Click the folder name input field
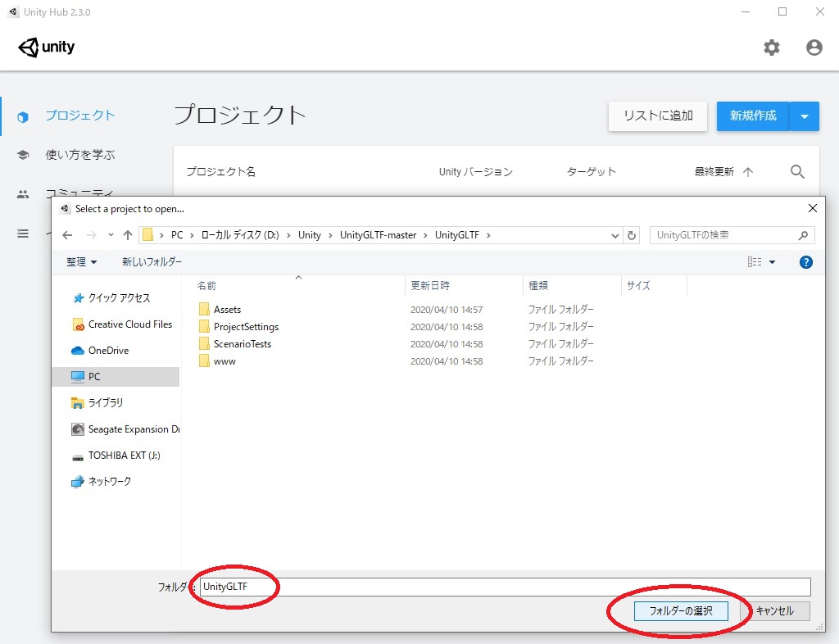 click(x=505, y=587)
